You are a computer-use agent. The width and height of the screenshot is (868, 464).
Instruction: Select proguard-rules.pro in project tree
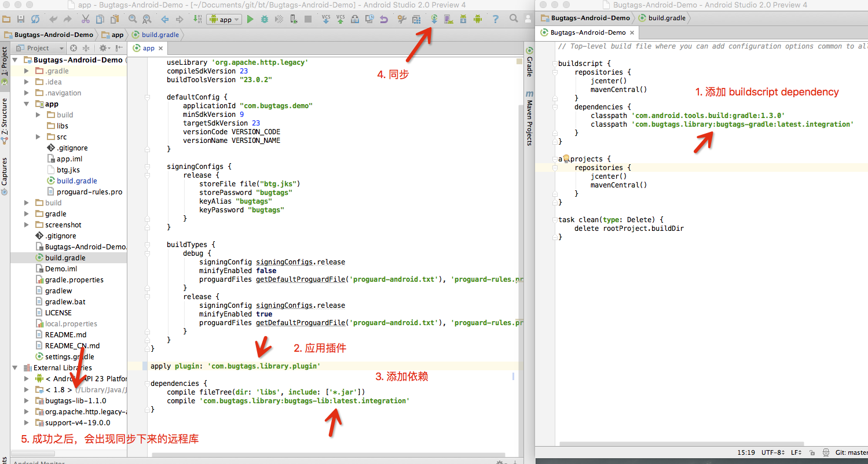tap(89, 192)
